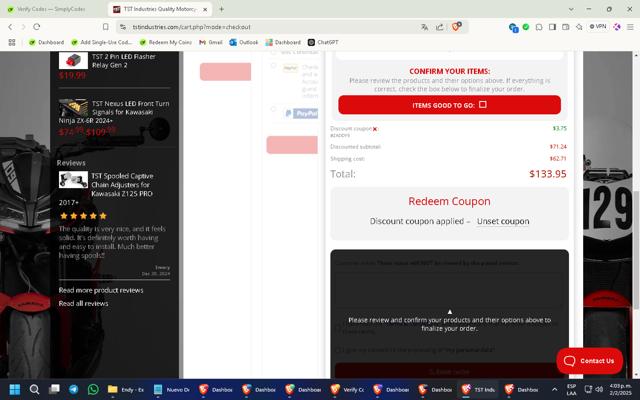Image resolution: width=640 pixels, height=400 pixels.
Task: Open TST Spooled Captive Chain Adjusters review
Action: coord(122,184)
